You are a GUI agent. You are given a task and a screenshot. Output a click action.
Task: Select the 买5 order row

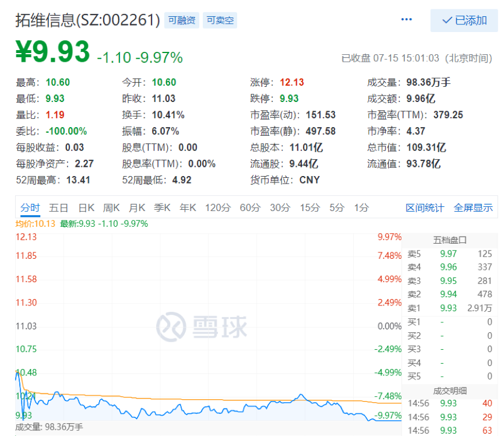(450, 376)
